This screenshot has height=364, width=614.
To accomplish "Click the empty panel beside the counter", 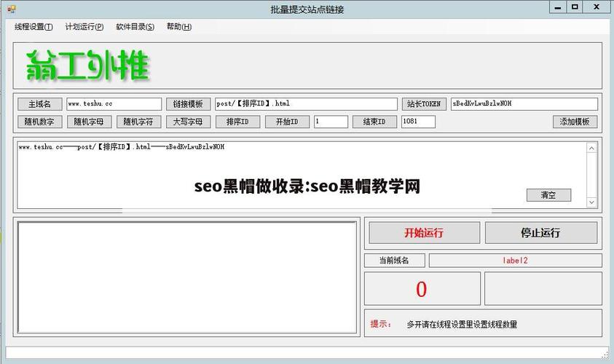I will 543,288.
